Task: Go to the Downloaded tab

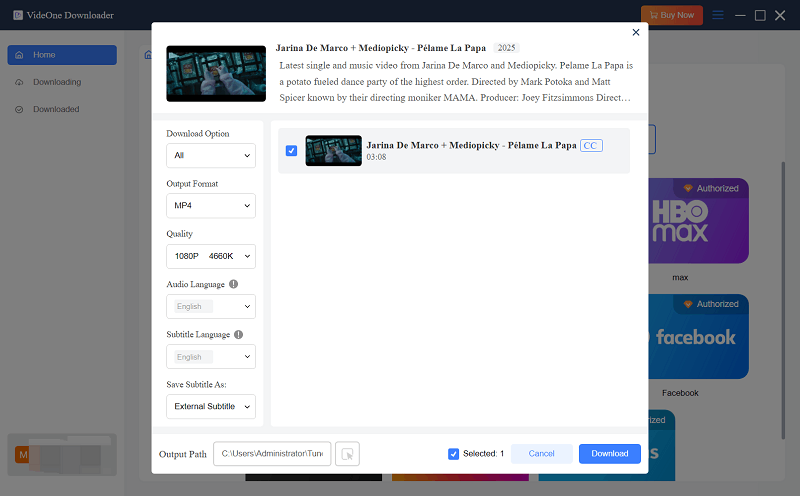Action: [56, 109]
